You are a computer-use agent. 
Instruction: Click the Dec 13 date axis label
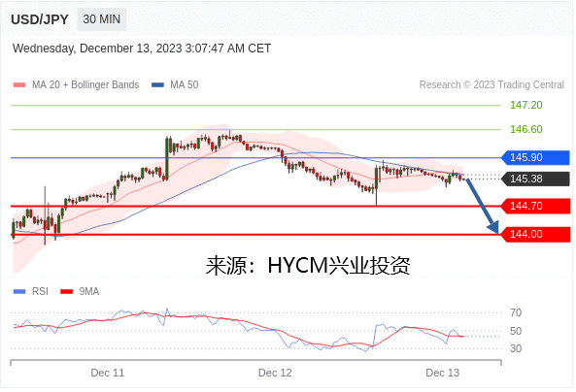(442, 373)
